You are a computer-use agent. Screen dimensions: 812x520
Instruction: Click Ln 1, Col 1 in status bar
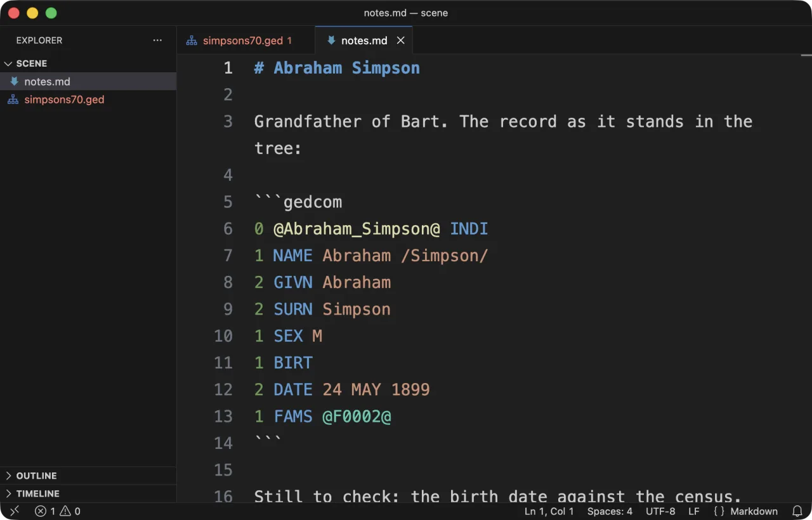549,511
